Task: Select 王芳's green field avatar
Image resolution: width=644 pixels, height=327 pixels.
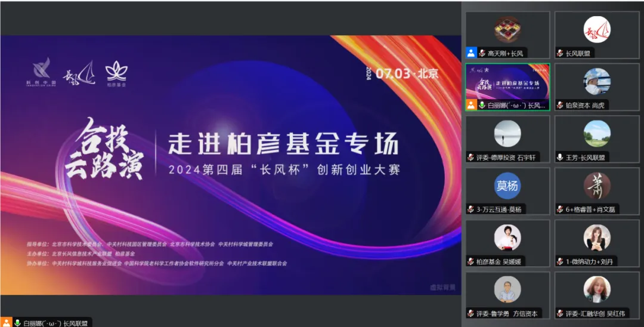Action: (597, 134)
